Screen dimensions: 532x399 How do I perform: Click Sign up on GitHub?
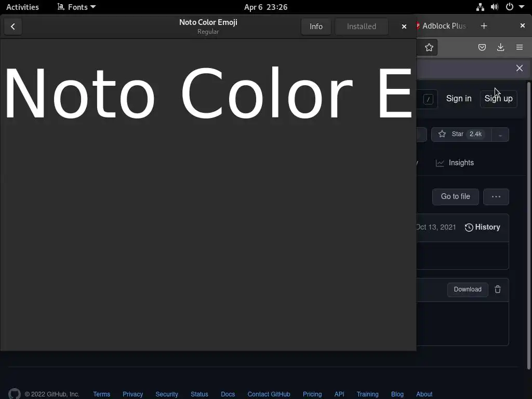click(x=498, y=99)
